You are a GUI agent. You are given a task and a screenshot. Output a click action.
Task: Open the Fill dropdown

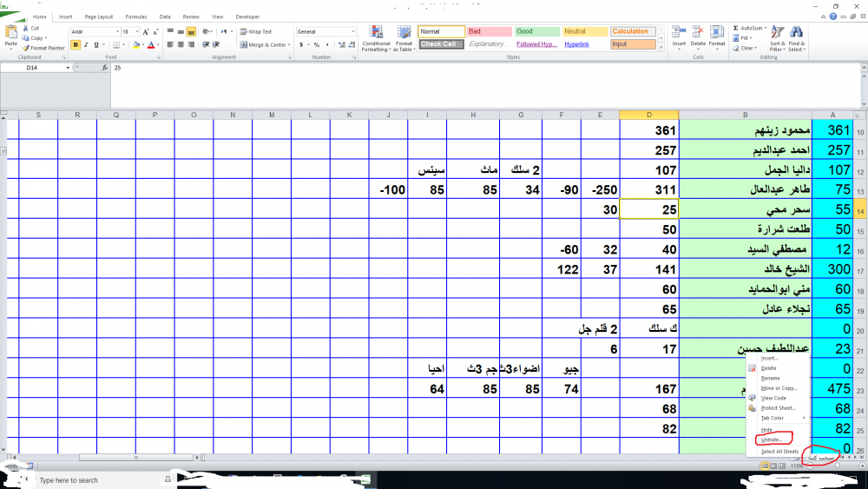tap(743, 38)
